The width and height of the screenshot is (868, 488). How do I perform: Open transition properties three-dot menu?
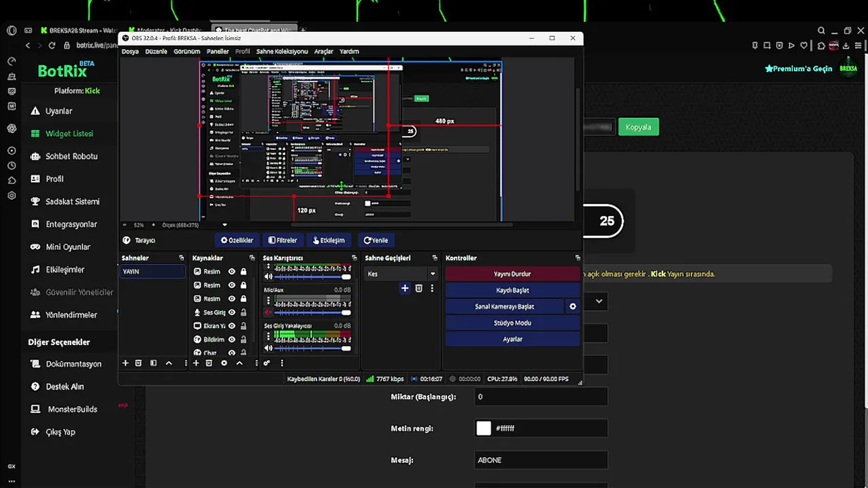(x=432, y=288)
